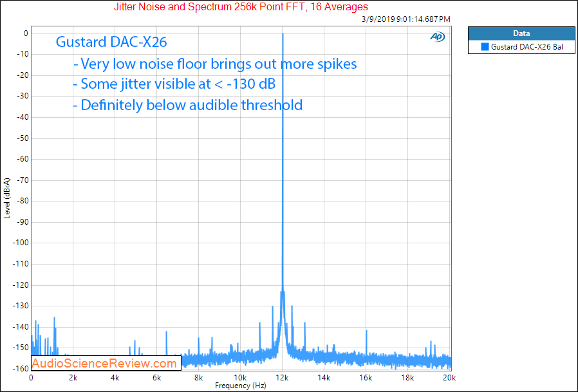Viewport: 578px width, 392px height.
Task: Click the "4k" Frequency axis tick
Action: [x=115, y=378]
